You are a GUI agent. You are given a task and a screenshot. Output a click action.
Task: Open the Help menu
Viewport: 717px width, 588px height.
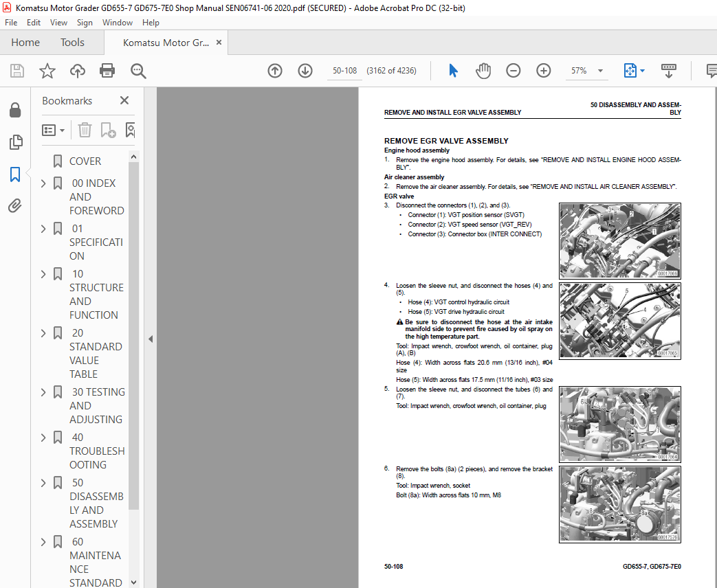[x=151, y=23]
